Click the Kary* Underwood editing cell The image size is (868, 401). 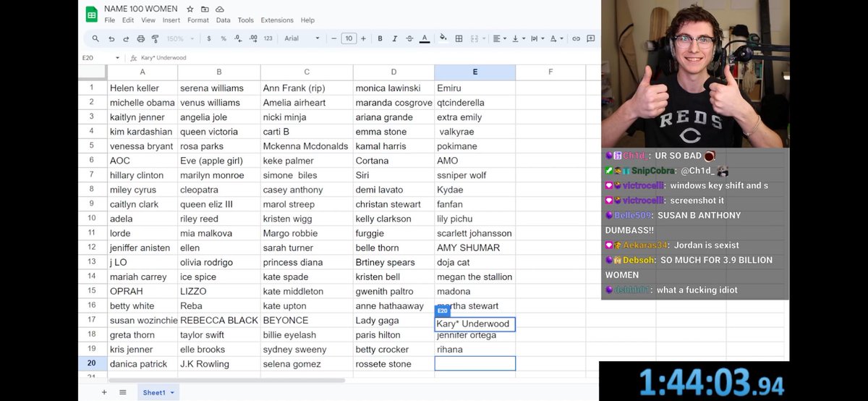point(475,324)
